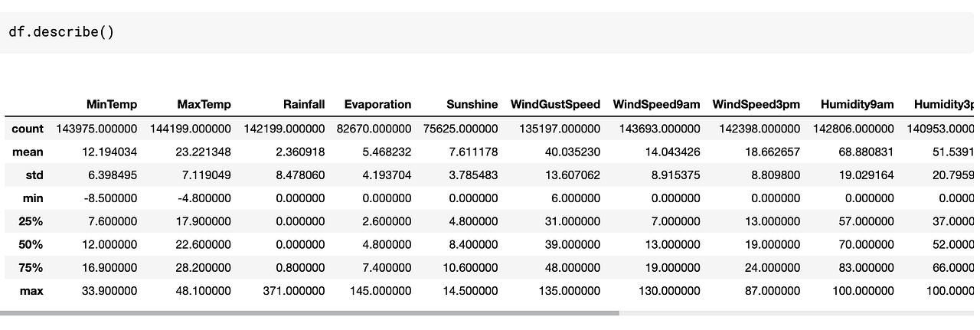Click Sunshine 50% value 8.400000
980x330 pixels.
click(475, 244)
